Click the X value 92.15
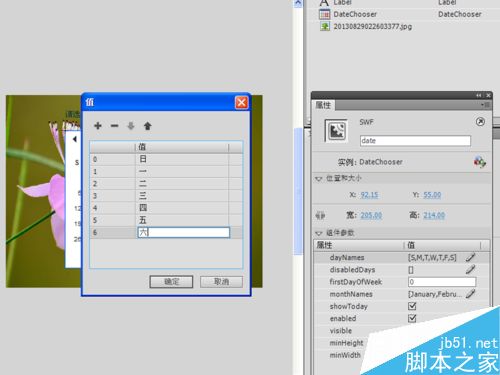The height and width of the screenshot is (375, 500). click(369, 195)
